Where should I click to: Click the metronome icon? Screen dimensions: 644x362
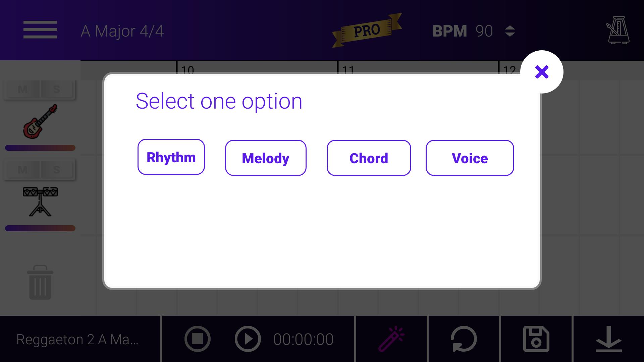point(618,30)
